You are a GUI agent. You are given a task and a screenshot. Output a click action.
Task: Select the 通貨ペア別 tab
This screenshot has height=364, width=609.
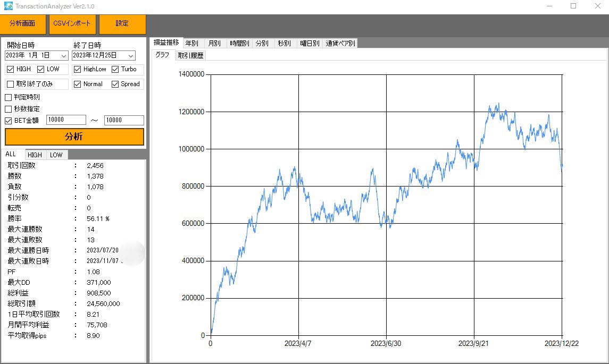[x=340, y=43]
